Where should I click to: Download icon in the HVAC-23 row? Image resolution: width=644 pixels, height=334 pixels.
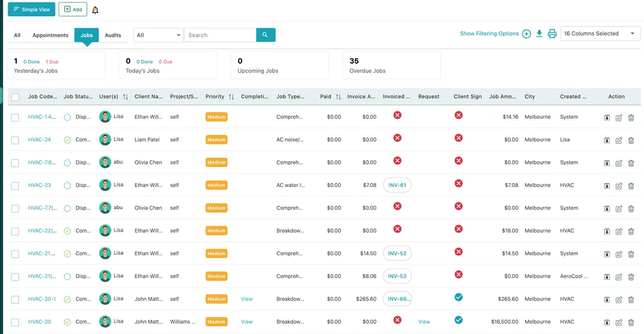(x=607, y=186)
